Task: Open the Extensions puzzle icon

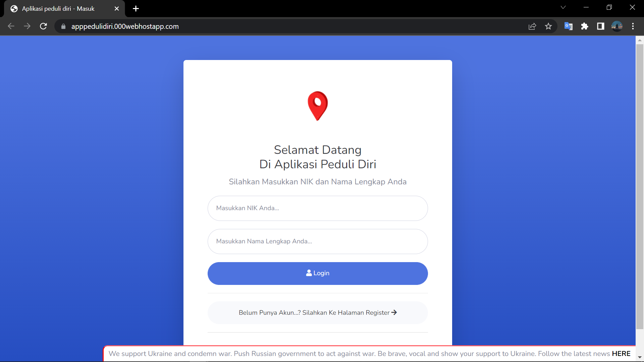Action: (x=585, y=26)
